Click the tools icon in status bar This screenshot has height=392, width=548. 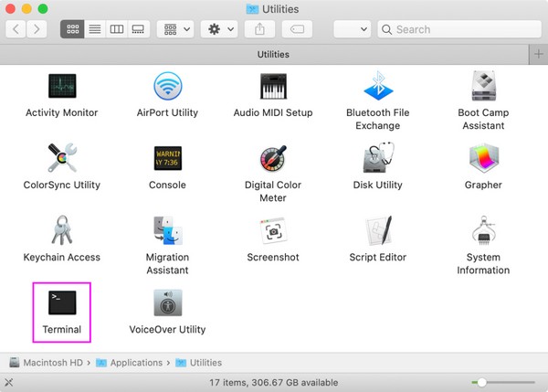point(9,383)
